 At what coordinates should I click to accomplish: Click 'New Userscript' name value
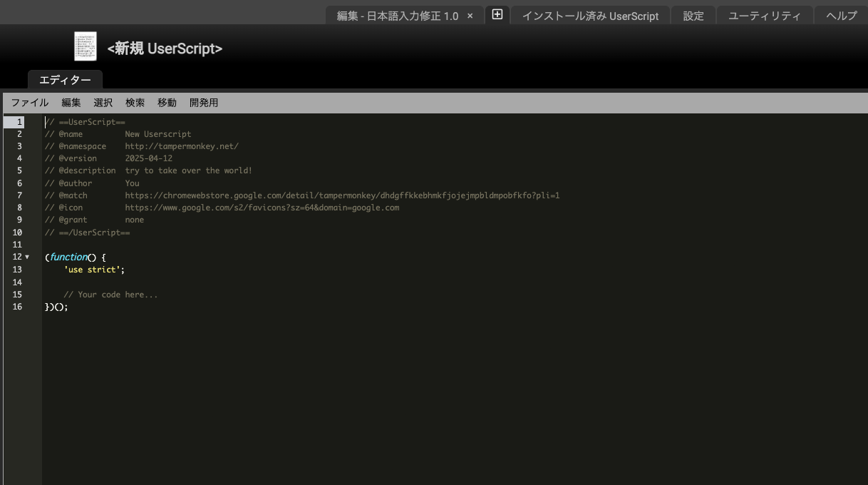[158, 134]
